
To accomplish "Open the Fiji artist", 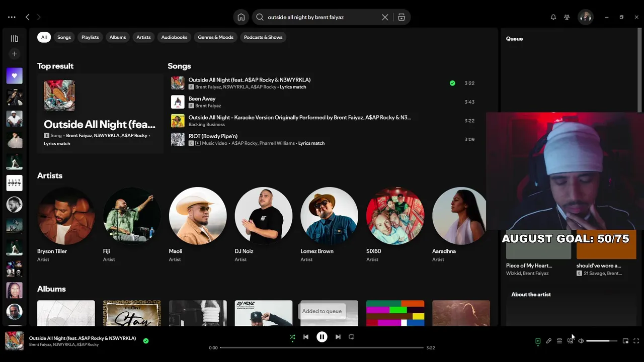I will click(132, 225).
